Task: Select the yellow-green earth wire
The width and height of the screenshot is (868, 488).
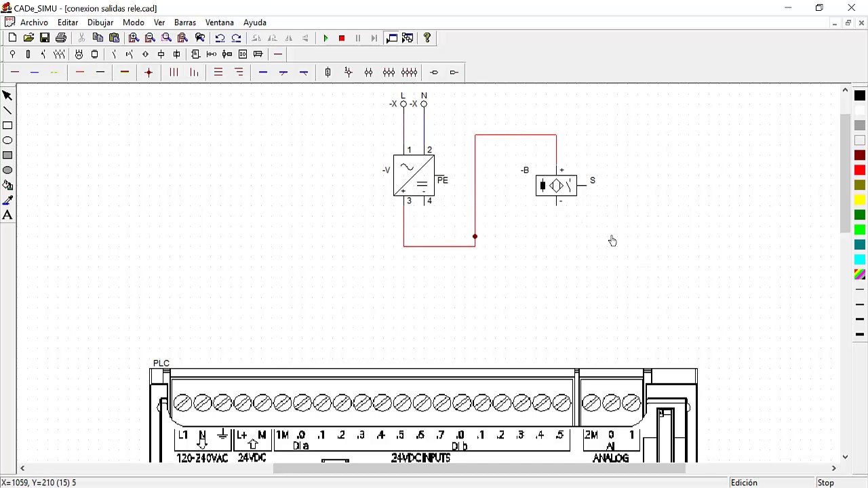Action: tap(55, 73)
